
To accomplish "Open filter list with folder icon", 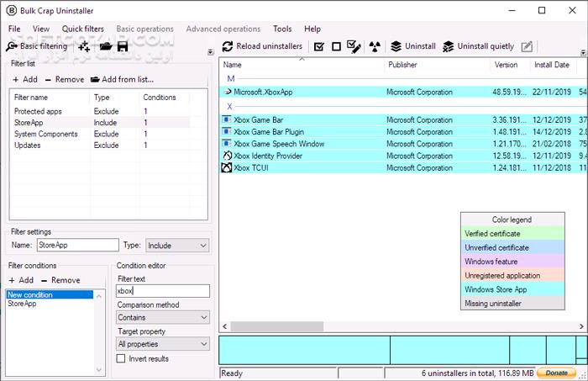I will 106,46.
